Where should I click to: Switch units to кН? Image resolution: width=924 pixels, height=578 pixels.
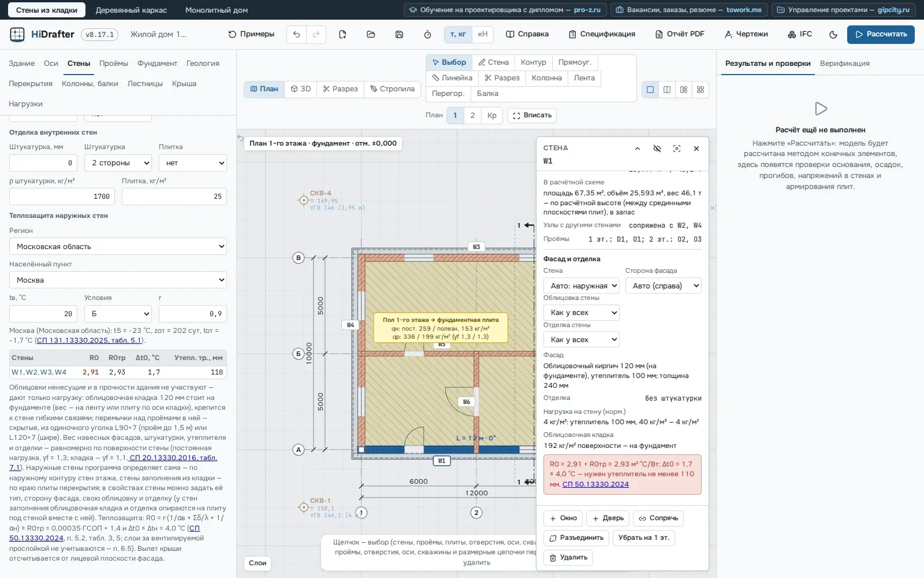483,34
